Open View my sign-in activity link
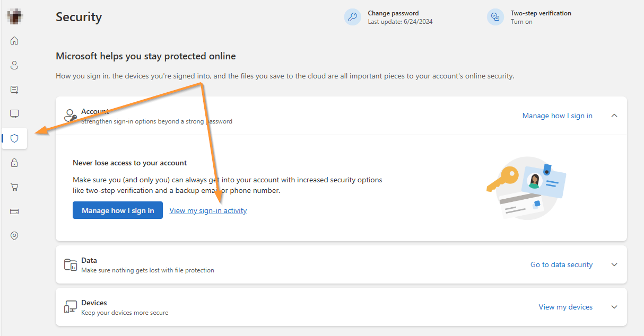The height and width of the screenshot is (336, 644). [x=208, y=210]
